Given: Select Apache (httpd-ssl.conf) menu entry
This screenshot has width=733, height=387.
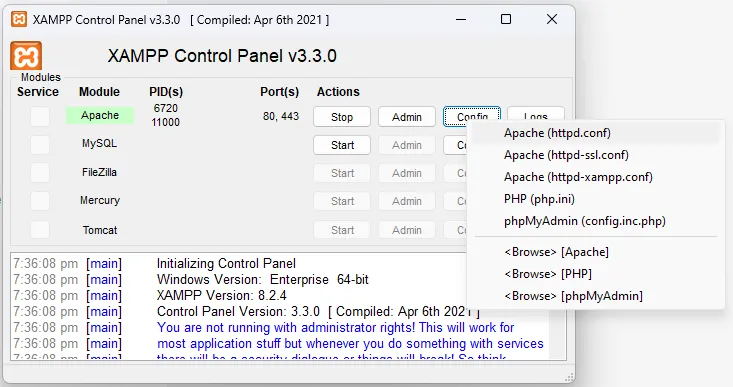Looking at the screenshot, I should [x=596, y=155].
